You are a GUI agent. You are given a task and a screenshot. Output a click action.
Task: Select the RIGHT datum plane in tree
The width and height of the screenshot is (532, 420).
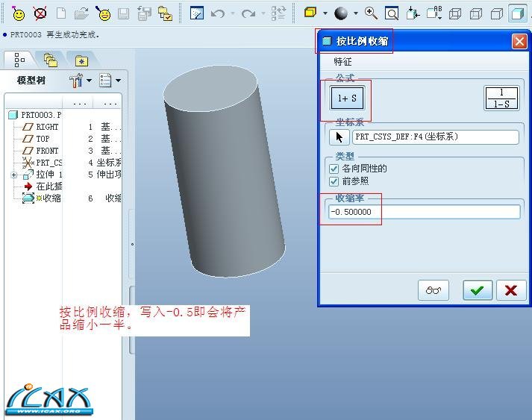tap(46, 127)
